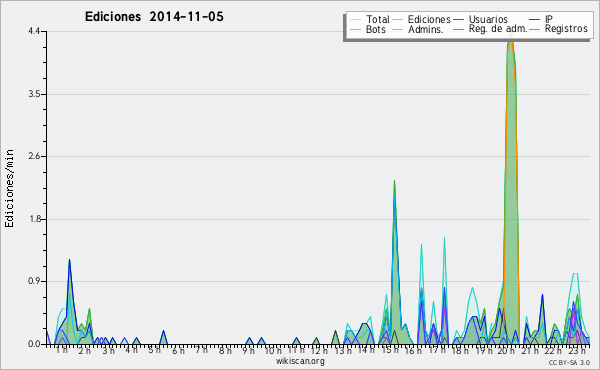The height and width of the screenshot is (370, 600).
Task: Click the '1 h' x-axis label
Action: (x=62, y=350)
